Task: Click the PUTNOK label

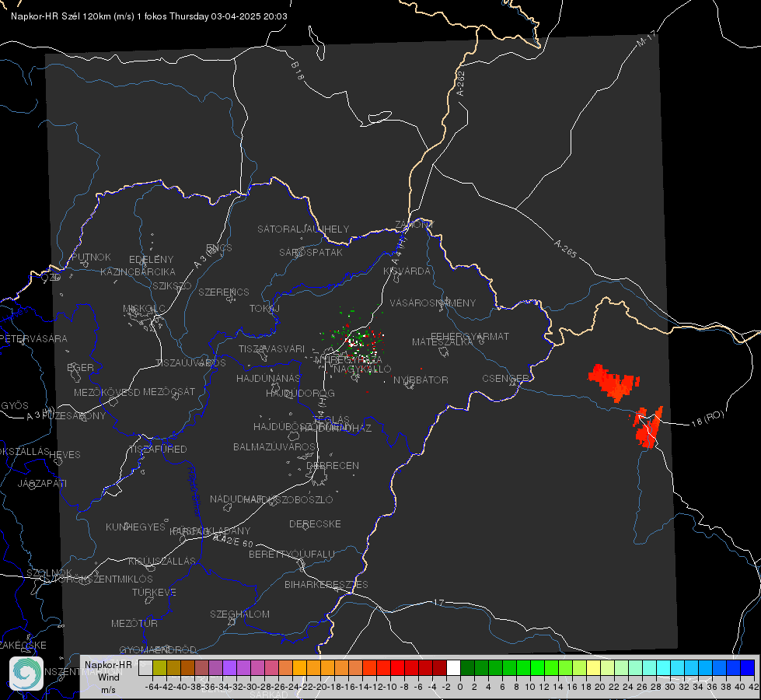Action: tap(91, 257)
